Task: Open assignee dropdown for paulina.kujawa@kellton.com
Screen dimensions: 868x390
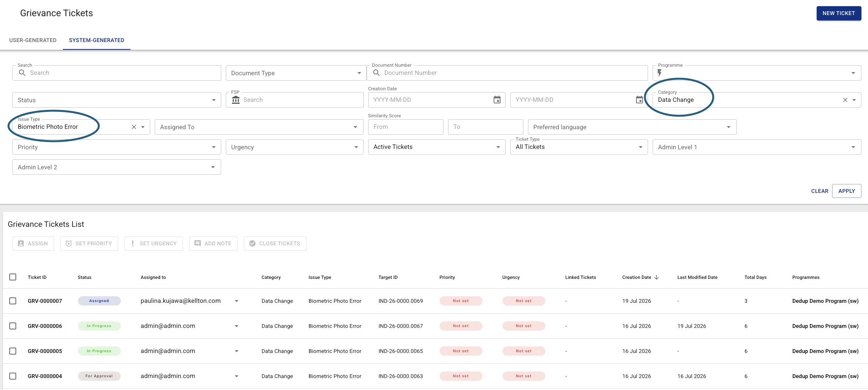Action: 237,301
